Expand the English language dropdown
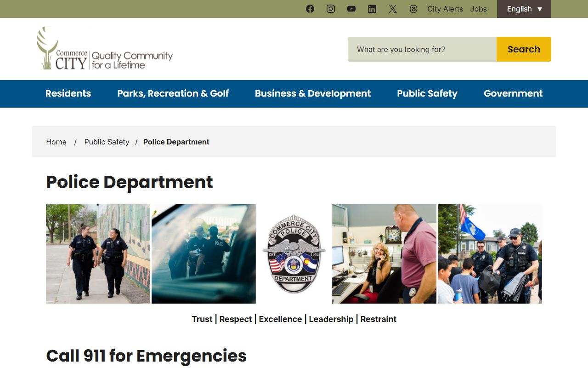This screenshot has height=368, width=588. (524, 9)
